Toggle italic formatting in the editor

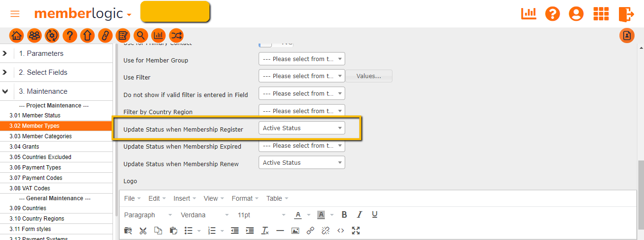359,215
